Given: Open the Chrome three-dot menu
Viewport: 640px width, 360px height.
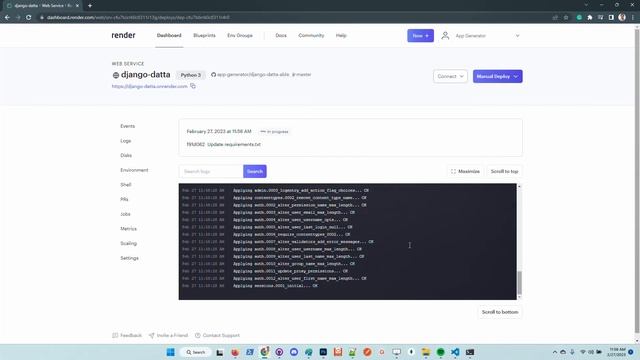Looking at the screenshot, I should 633,18.
